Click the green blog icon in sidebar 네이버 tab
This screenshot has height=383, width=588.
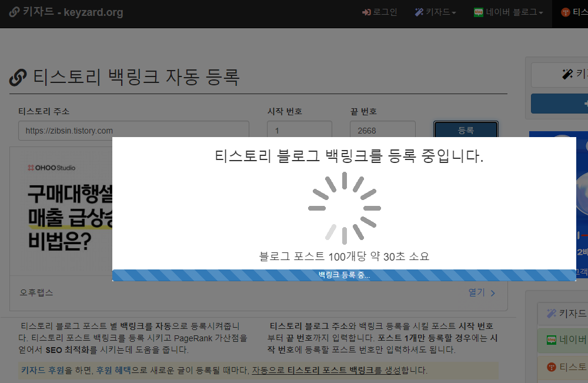click(552, 340)
